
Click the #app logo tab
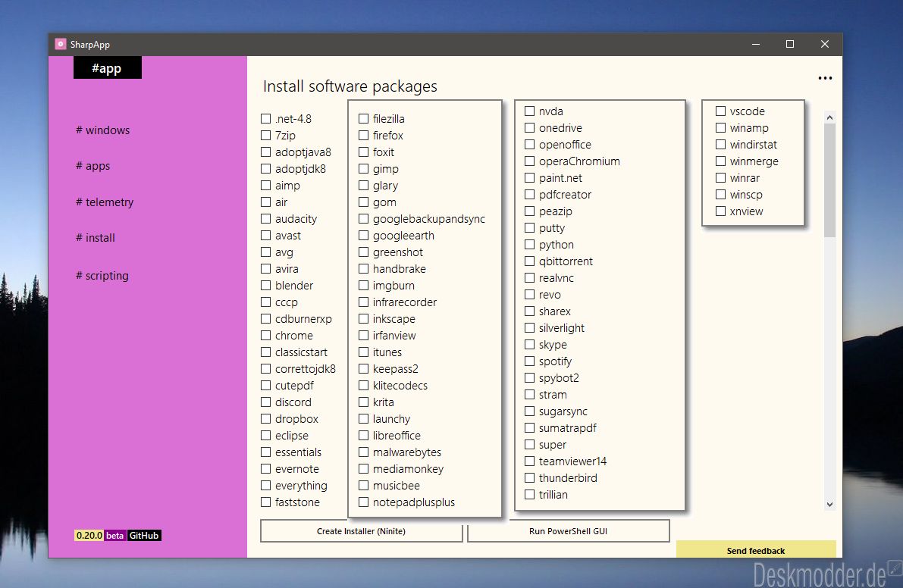(x=107, y=68)
